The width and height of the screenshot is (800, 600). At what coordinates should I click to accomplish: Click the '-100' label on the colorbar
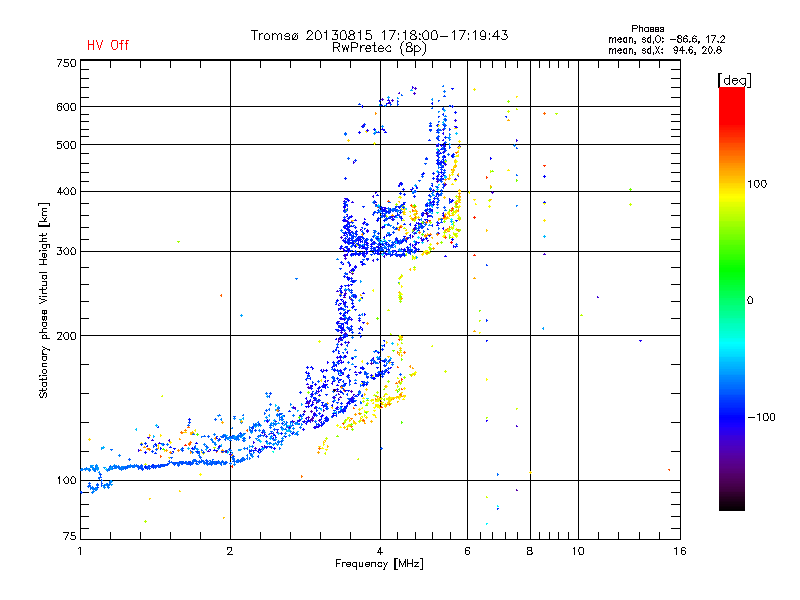(762, 417)
